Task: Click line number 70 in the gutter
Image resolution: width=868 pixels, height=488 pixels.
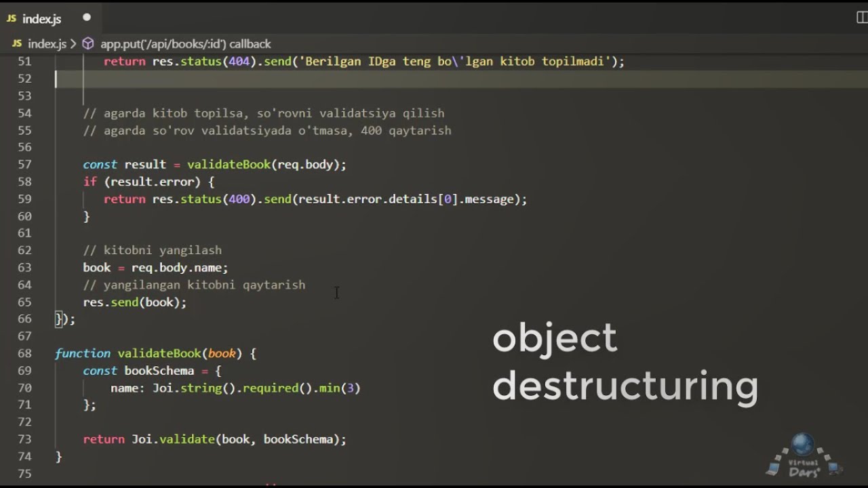Action: point(24,388)
